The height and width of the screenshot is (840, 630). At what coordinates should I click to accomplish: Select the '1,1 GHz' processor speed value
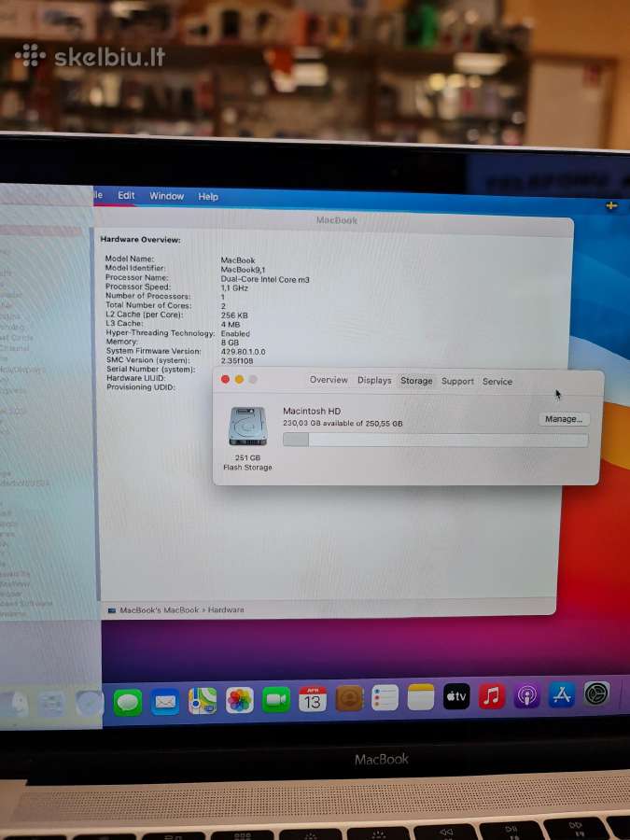pyautogui.click(x=234, y=288)
